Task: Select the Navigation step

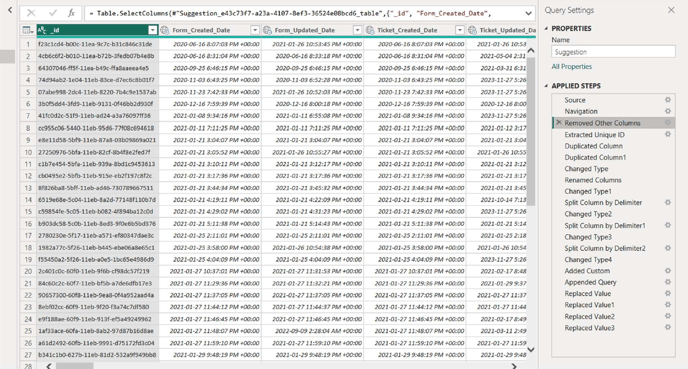Action: coord(581,111)
